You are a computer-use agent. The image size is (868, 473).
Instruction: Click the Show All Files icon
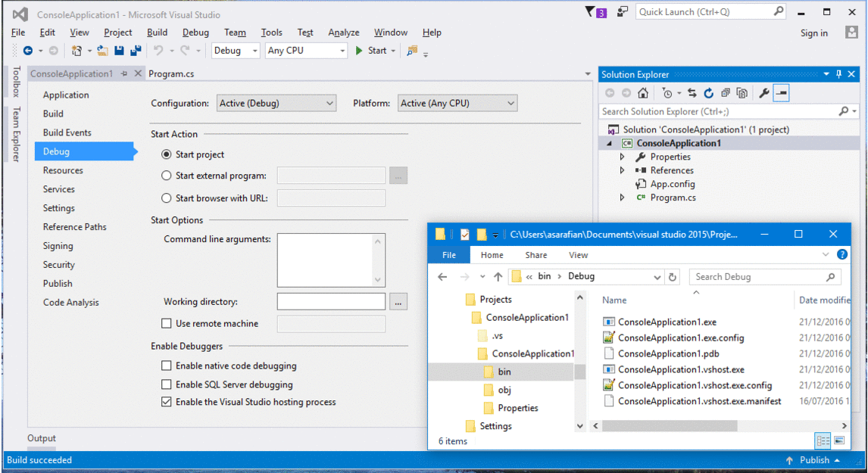pyautogui.click(x=742, y=93)
